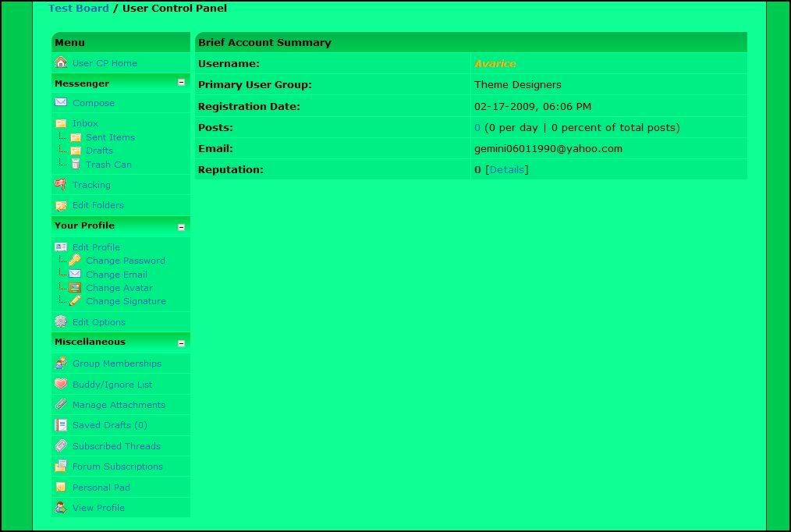Open Edit Options via the gear icon
This screenshot has width=791, height=532.
pyautogui.click(x=61, y=321)
